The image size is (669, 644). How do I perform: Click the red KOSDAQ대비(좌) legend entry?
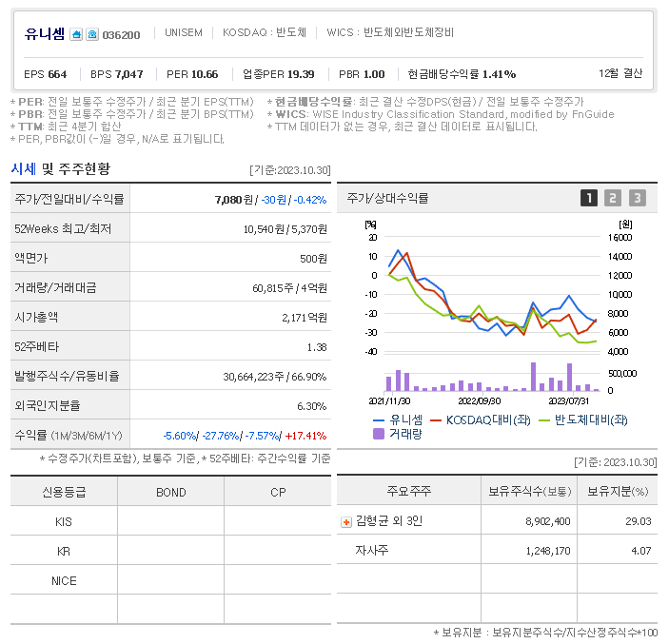[481, 420]
